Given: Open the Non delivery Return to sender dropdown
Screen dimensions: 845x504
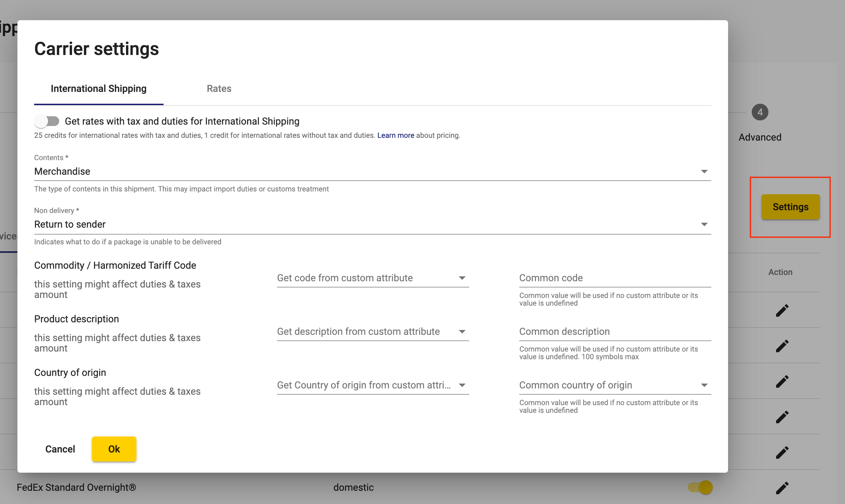Looking at the screenshot, I should [372, 224].
